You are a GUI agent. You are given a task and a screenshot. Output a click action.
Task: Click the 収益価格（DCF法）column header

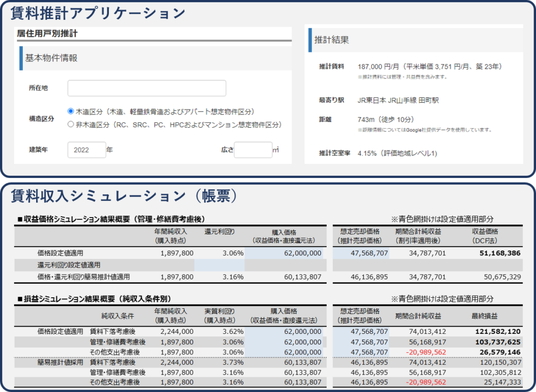pyautogui.click(x=485, y=236)
